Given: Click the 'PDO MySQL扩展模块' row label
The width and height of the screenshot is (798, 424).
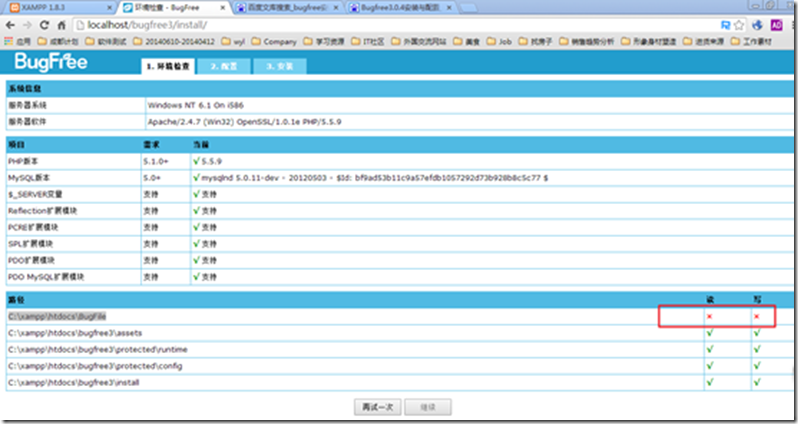Looking at the screenshot, I should [46, 277].
